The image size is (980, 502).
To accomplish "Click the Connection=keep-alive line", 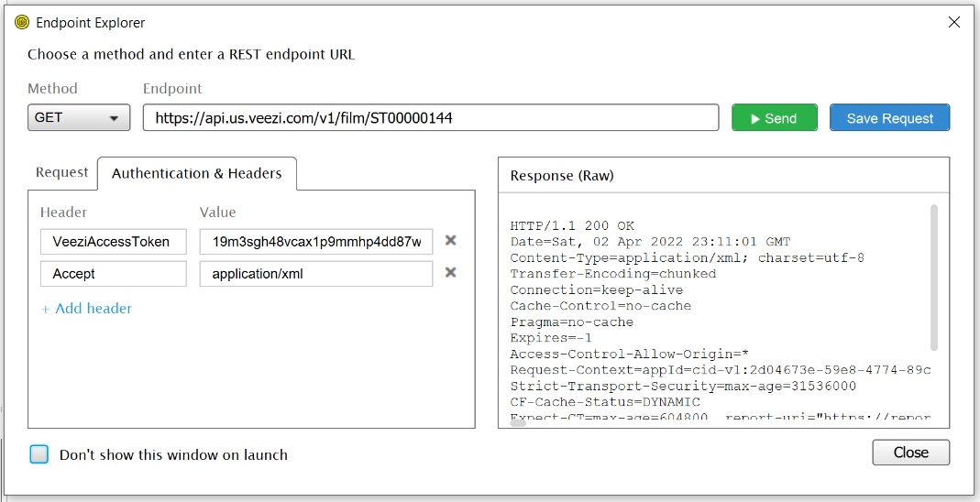I will pyautogui.click(x=596, y=289).
